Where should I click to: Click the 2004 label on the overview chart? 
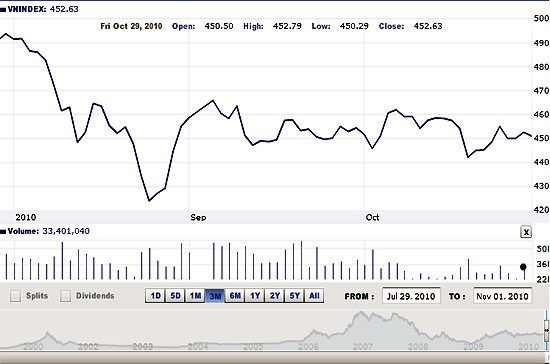click(198, 347)
